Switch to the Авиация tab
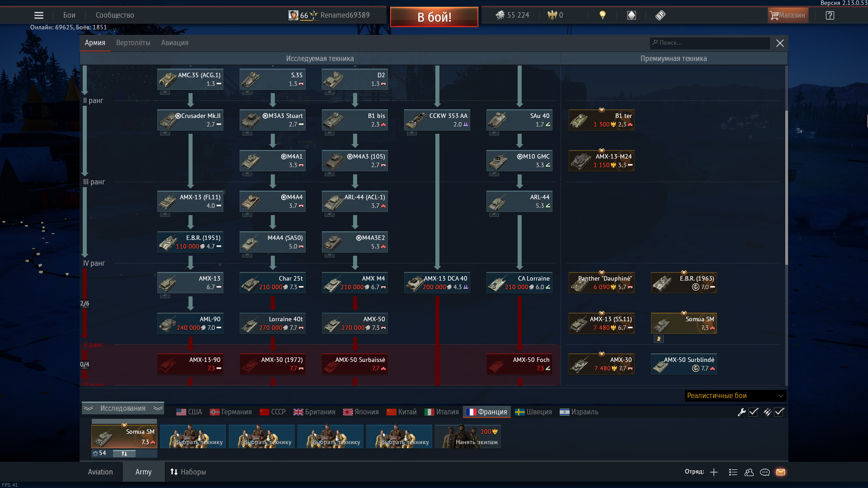This screenshot has width=868, height=488. point(175,43)
